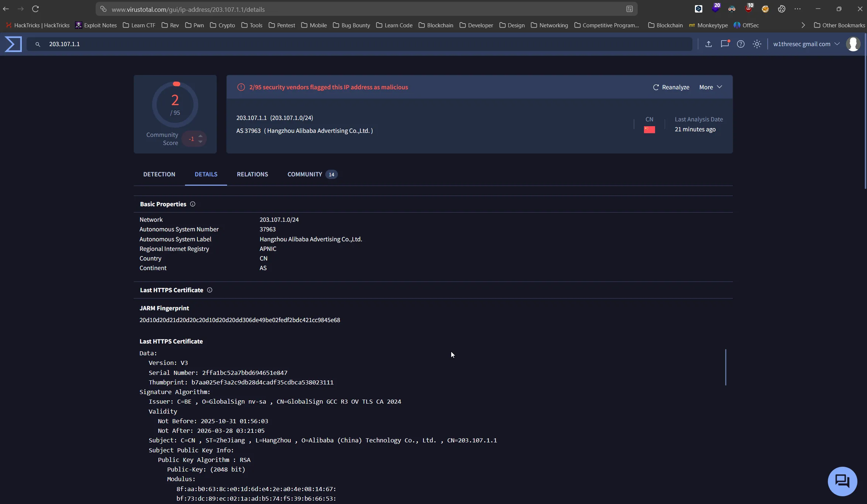
Task: Click the VirusTotal logo home icon
Action: click(x=13, y=44)
